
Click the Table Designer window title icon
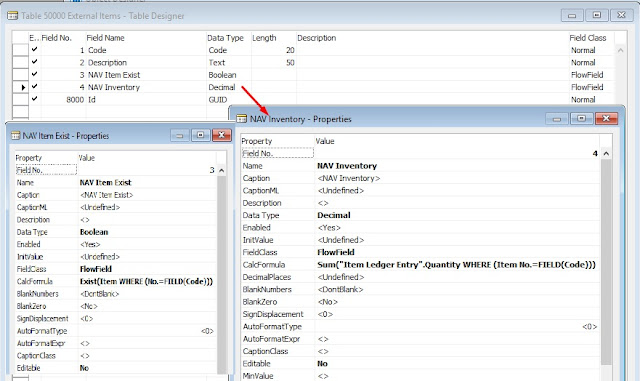[13, 16]
